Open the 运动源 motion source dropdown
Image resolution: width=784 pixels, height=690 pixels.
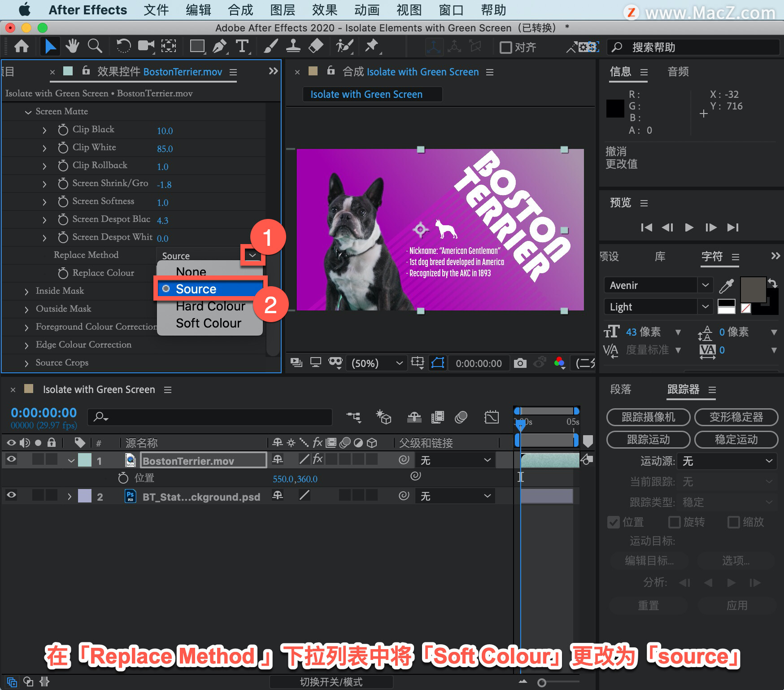(727, 461)
